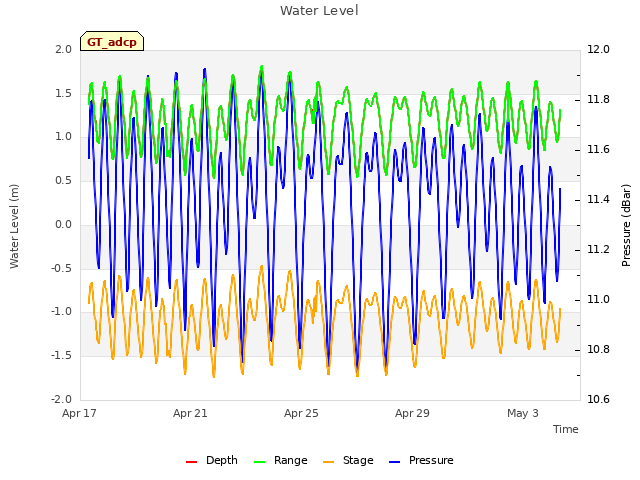Click the GT_adcp annotation label
640x480 pixels.
pyautogui.click(x=112, y=42)
